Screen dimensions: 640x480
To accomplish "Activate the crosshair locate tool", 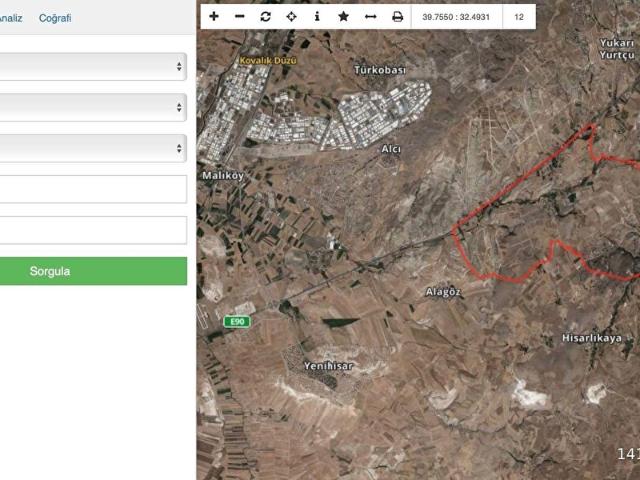I will pos(291,16).
